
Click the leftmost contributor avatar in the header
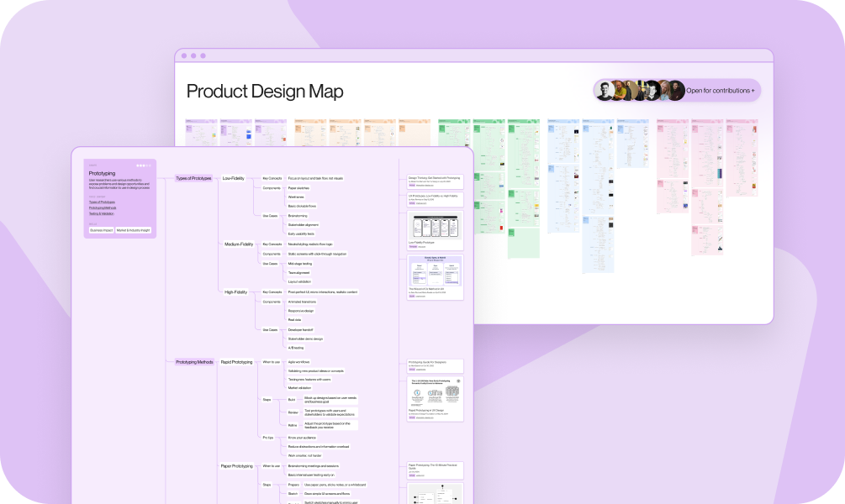coord(605,91)
